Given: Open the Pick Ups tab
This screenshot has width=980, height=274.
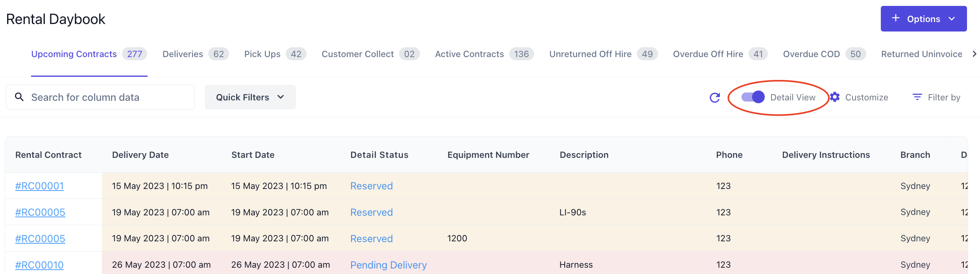Looking at the screenshot, I should point(262,54).
